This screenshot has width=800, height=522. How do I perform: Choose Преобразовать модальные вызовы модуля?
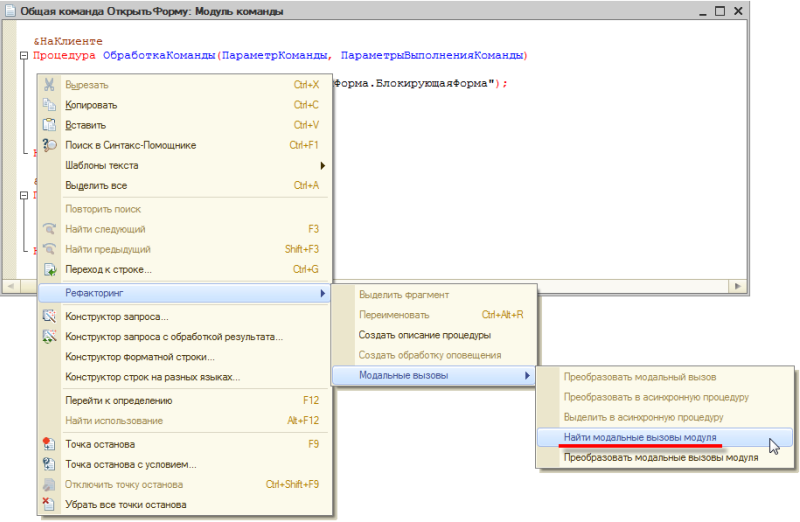coord(660,457)
